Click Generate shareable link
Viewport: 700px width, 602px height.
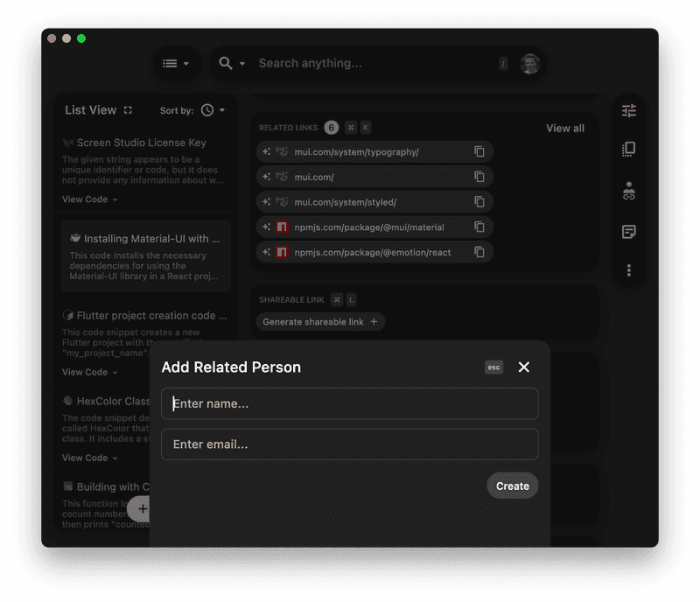[x=320, y=321]
